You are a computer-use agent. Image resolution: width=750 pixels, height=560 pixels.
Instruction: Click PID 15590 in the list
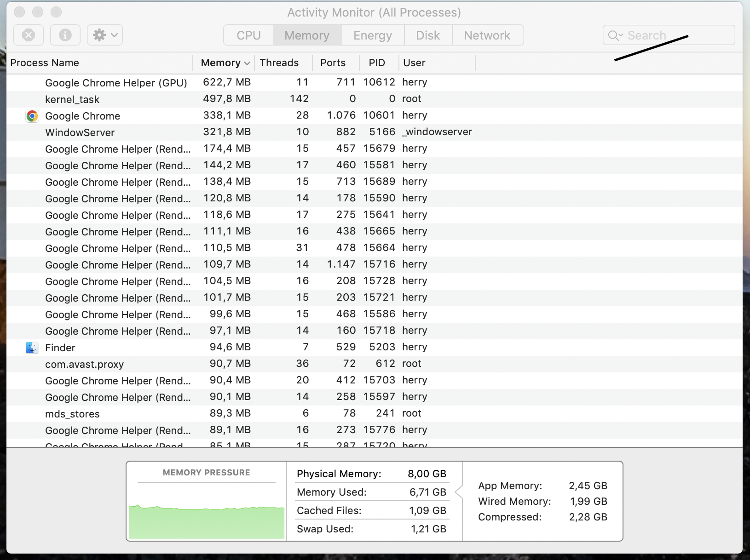click(x=379, y=198)
